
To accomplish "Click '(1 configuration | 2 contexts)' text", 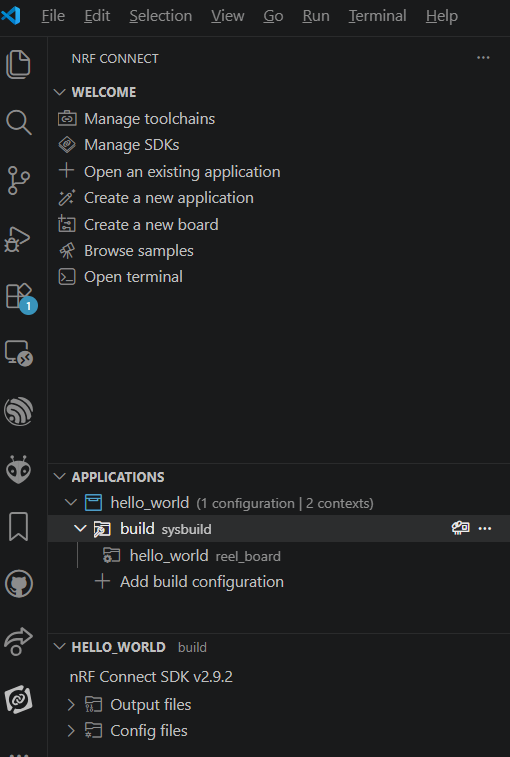I will pyautogui.click(x=284, y=504).
